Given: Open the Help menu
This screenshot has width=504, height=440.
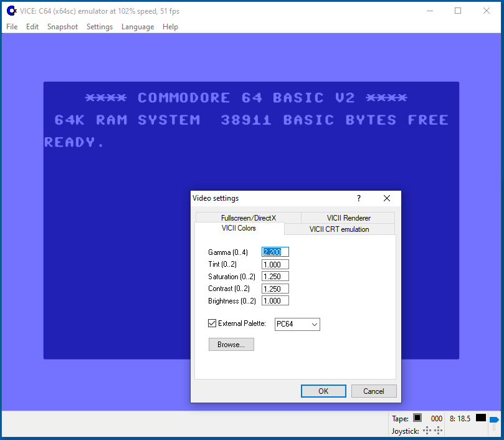Looking at the screenshot, I should point(170,27).
